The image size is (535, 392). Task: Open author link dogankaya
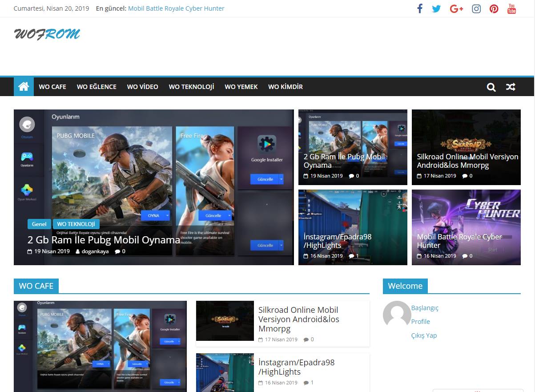pos(92,251)
